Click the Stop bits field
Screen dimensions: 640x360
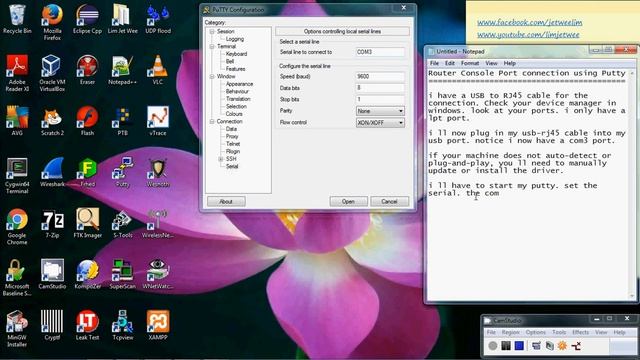(x=380, y=99)
